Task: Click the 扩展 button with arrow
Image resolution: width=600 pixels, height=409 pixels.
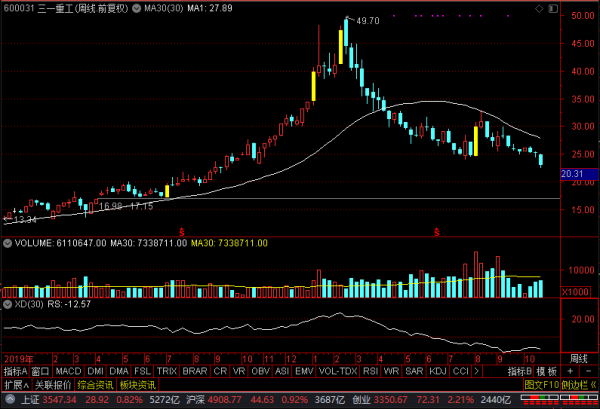Action: click(x=15, y=383)
